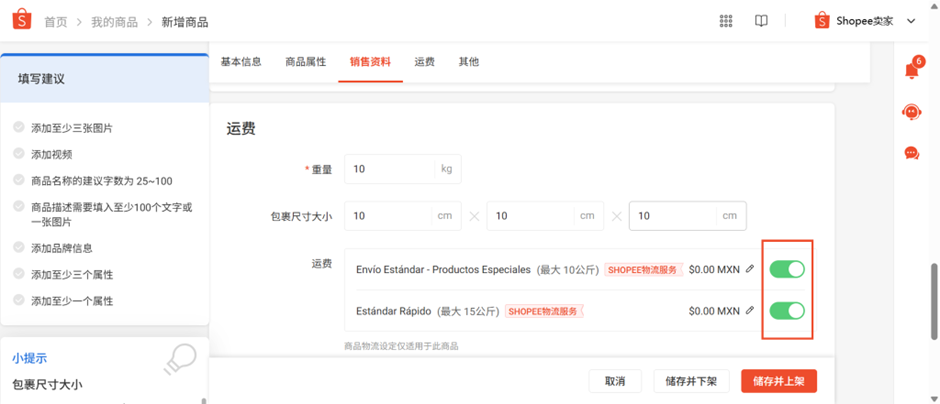
Task: Disable Envío Estándar Productos Especiales toggle
Action: click(x=787, y=269)
